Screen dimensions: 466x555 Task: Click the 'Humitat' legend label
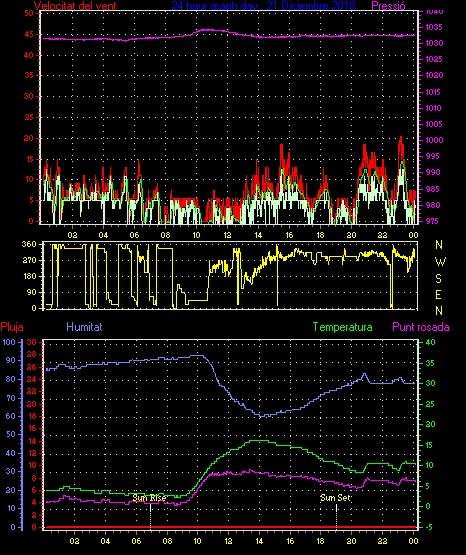84,327
